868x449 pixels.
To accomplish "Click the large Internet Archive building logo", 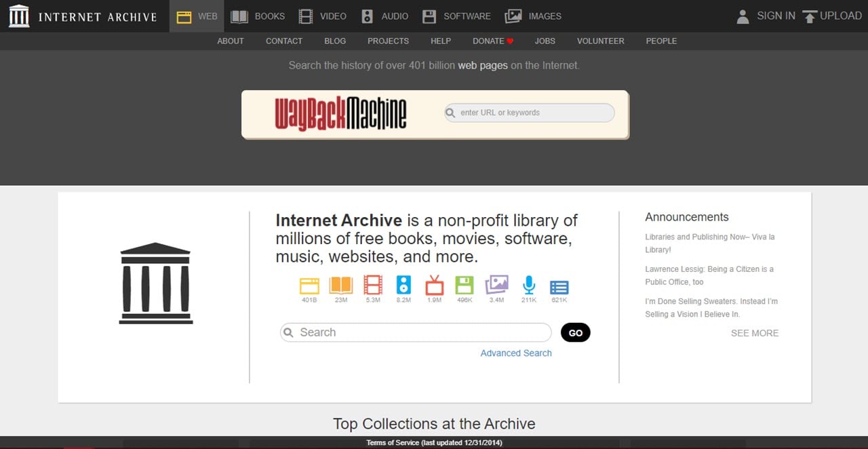I will click(x=156, y=283).
